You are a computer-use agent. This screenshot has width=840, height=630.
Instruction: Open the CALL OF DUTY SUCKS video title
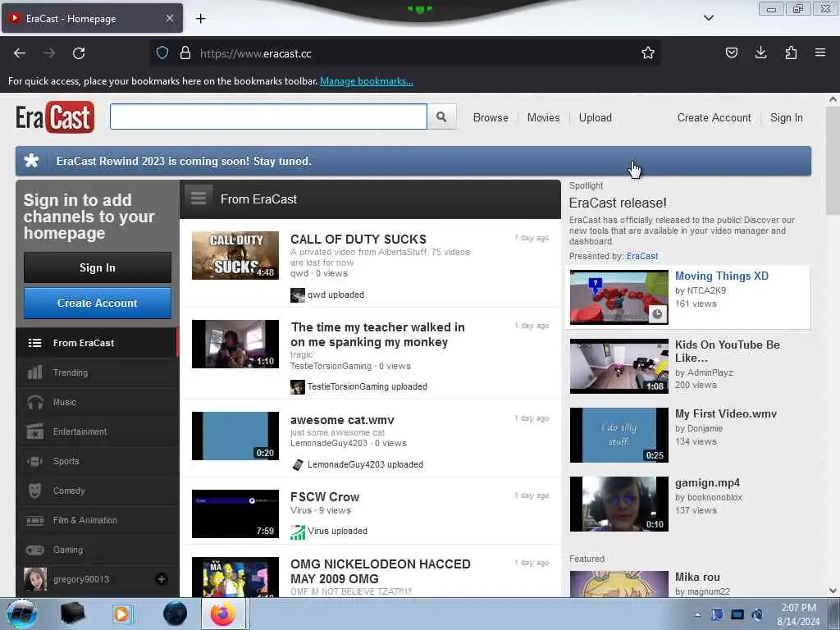(358, 239)
